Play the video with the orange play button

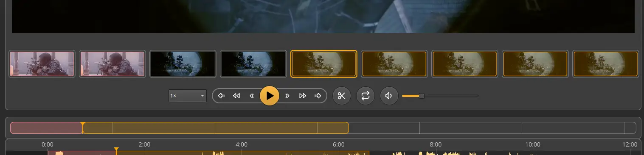(x=270, y=96)
